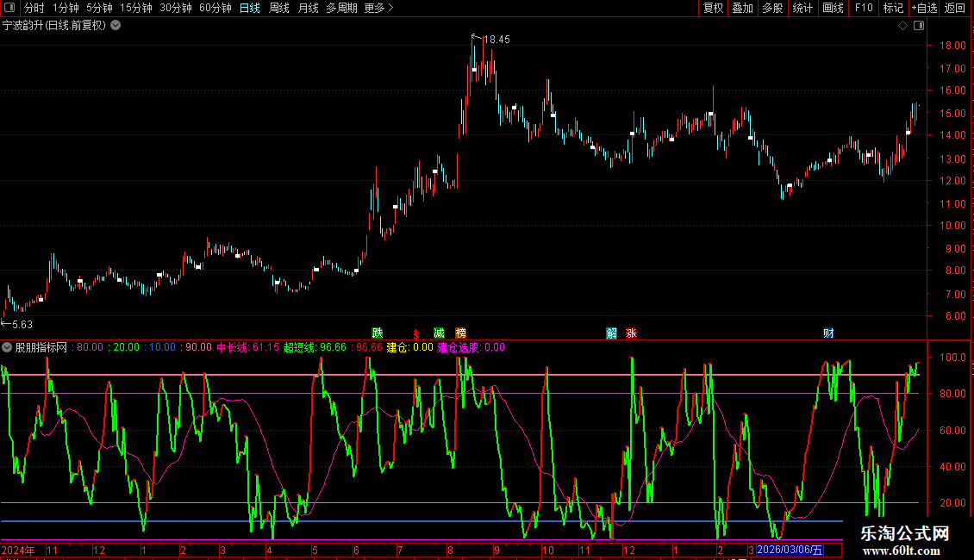Click the 建仓选股: 0.00 value
The height and width of the screenshot is (560, 974).
point(471,348)
